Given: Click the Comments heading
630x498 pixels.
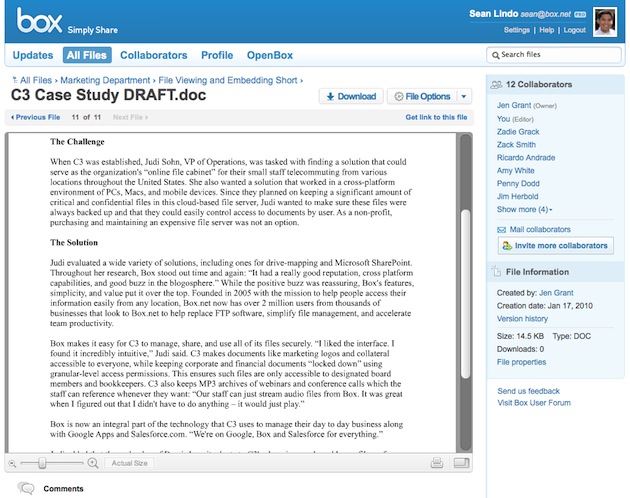Looking at the screenshot, I should (x=63, y=488).
